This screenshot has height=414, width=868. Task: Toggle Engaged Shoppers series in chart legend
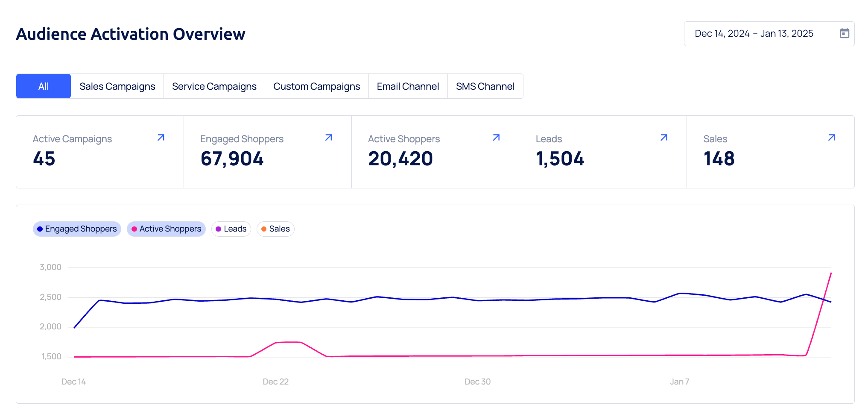[x=77, y=229]
